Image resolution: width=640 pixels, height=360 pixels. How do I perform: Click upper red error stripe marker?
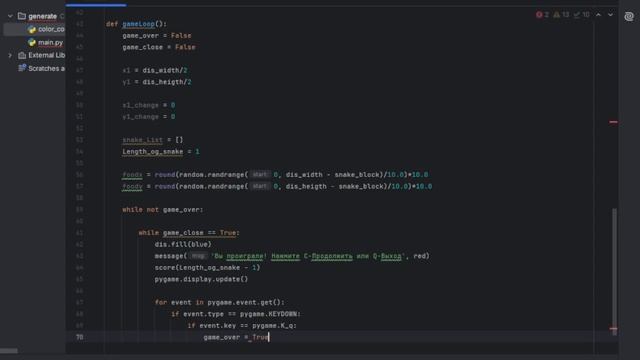613,122
